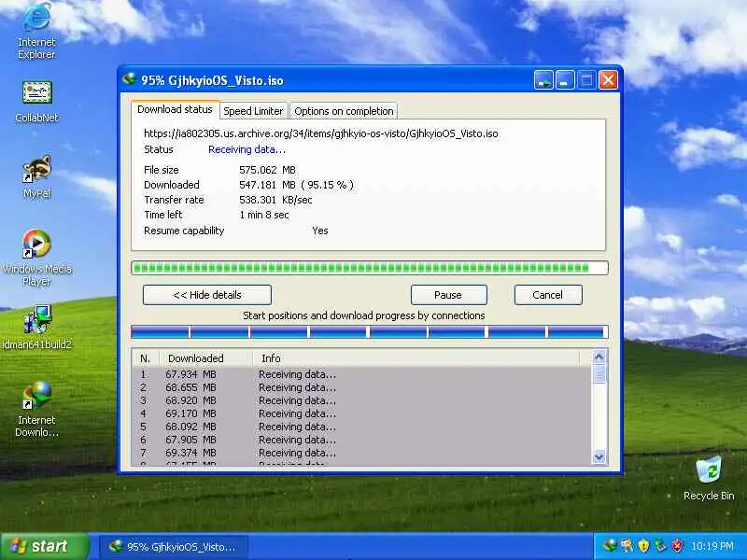Cancel the download
Image resolution: width=747 pixels, height=560 pixels.
pyautogui.click(x=548, y=295)
